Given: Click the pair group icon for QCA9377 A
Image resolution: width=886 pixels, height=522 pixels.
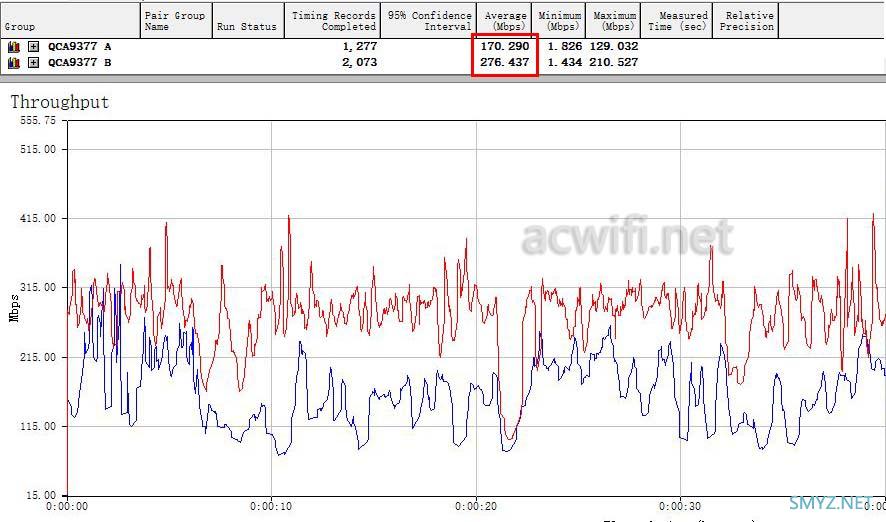Looking at the screenshot, I should click(14, 47).
